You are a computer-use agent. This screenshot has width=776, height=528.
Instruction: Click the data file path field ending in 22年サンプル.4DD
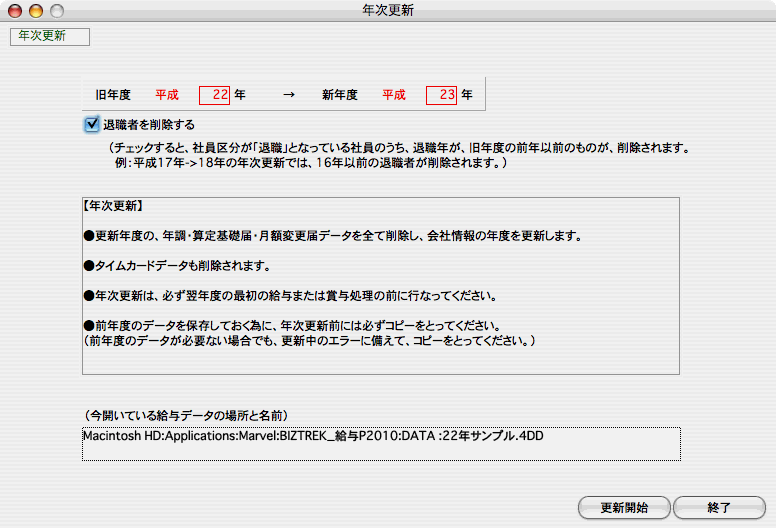pos(381,443)
